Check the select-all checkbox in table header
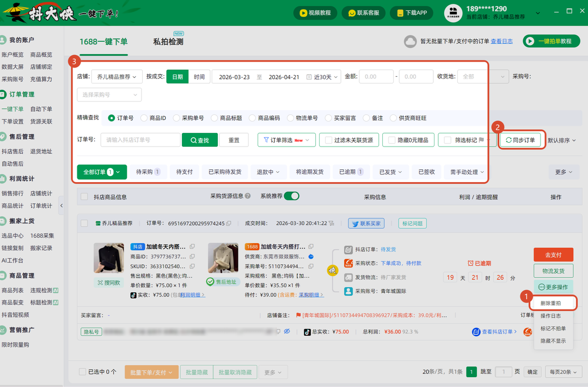 (84, 197)
